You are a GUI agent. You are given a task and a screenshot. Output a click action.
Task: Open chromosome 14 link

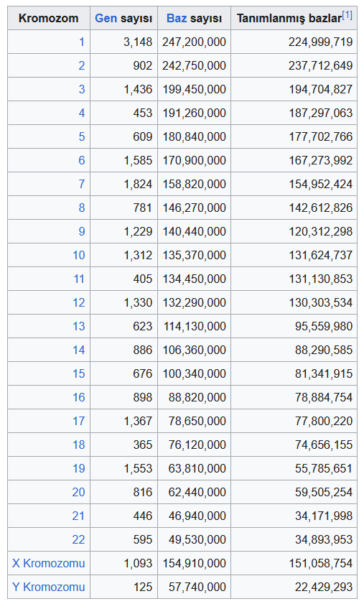79,350
